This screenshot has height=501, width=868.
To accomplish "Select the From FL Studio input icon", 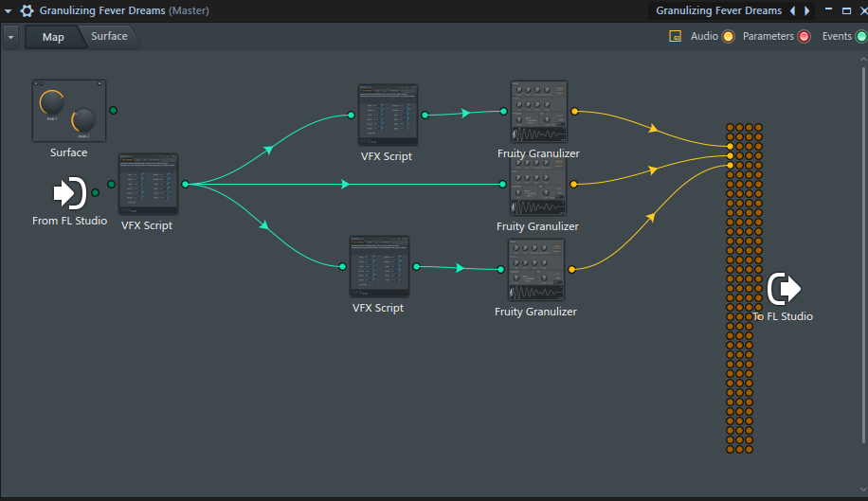I will (69, 193).
